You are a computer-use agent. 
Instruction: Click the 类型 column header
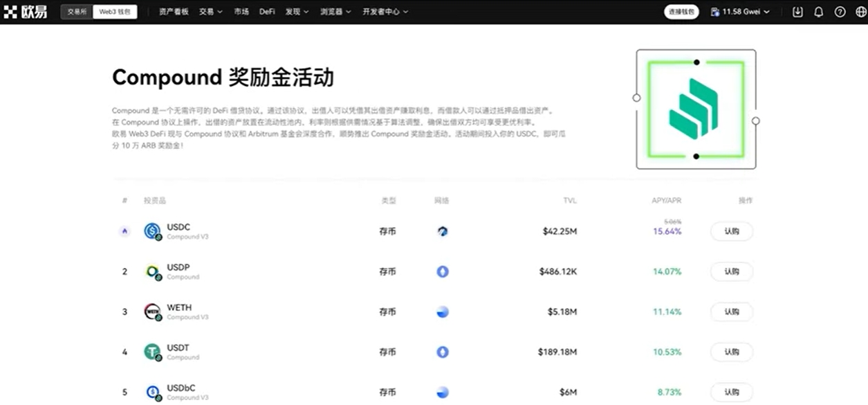[389, 201]
